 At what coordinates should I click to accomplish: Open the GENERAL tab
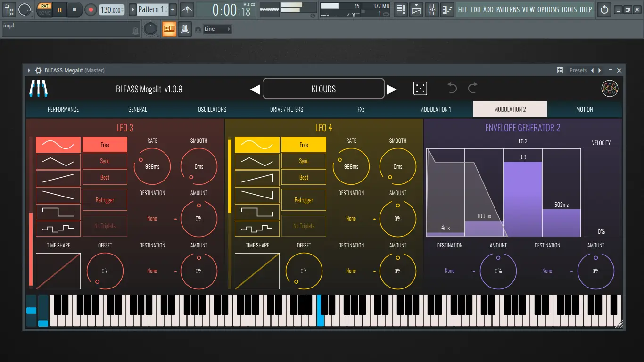[x=138, y=109]
